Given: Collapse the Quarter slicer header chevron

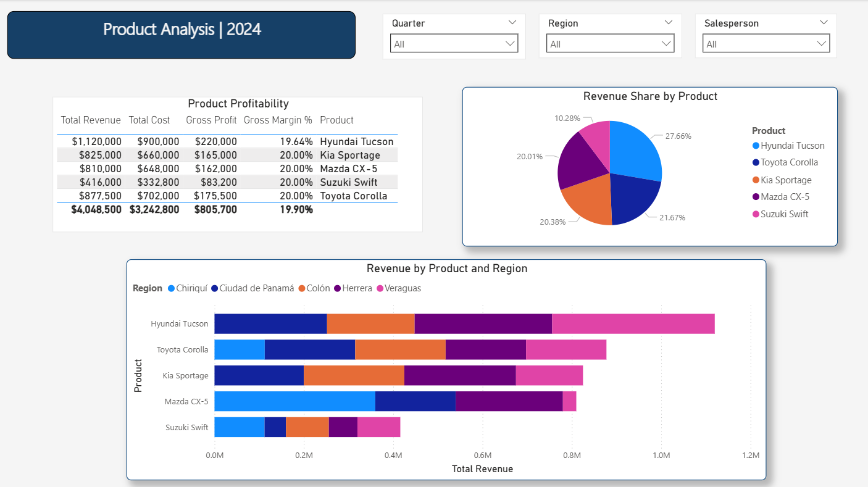Looking at the screenshot, I should tap(512, 23).
